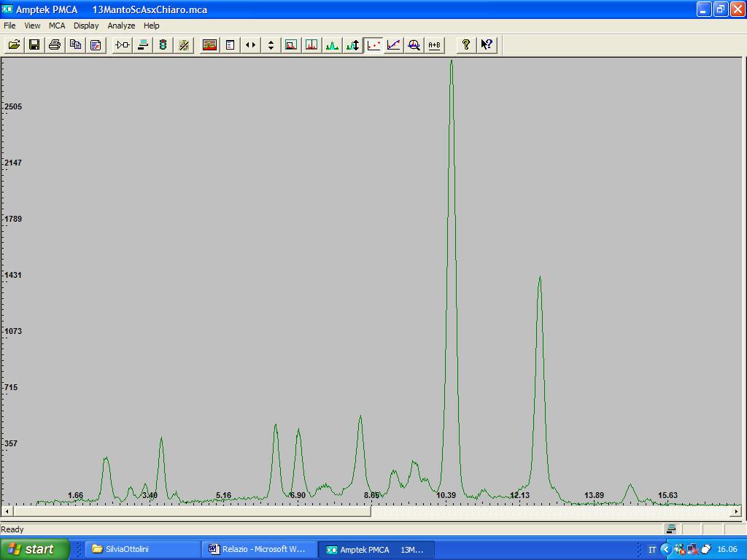Image resolution: width=747 pixels, height=560 pixels.
Task: Click the vertical up-down arrows icon
Action: point(271,44)
